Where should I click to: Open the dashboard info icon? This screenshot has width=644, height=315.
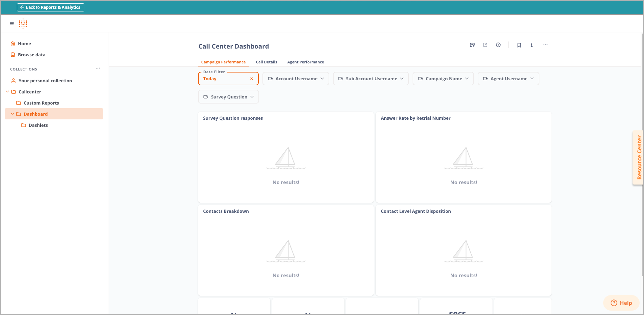point(532,45)
